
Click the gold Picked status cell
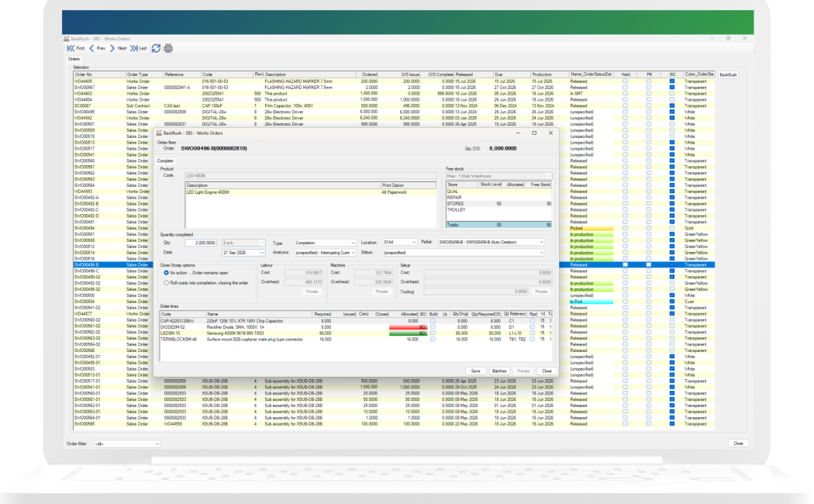(591, 229)
